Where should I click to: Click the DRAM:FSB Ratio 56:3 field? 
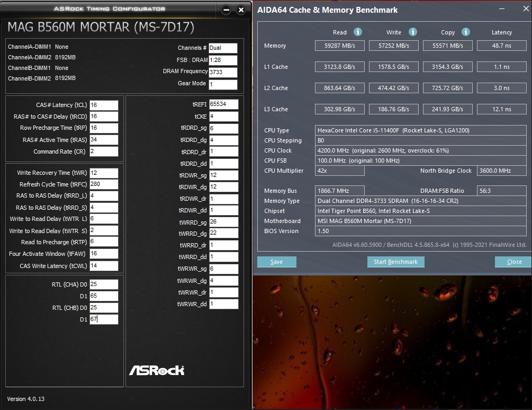501,191
